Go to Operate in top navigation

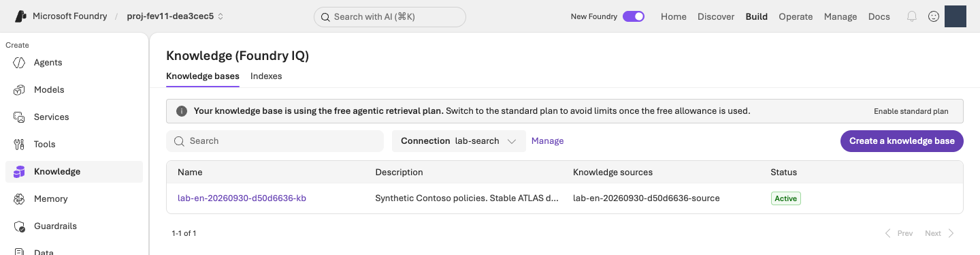coord(796,16)
